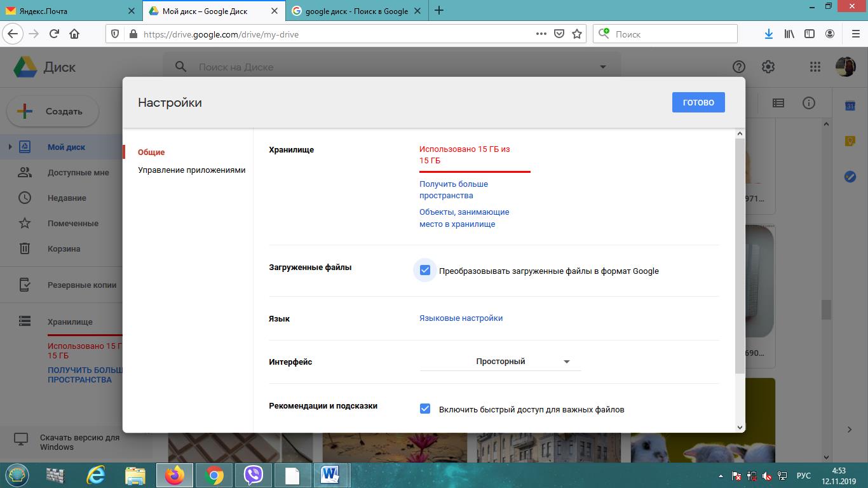Toggle quick access for important files checkbox
868x488 pixels.
tap(425, 409)
